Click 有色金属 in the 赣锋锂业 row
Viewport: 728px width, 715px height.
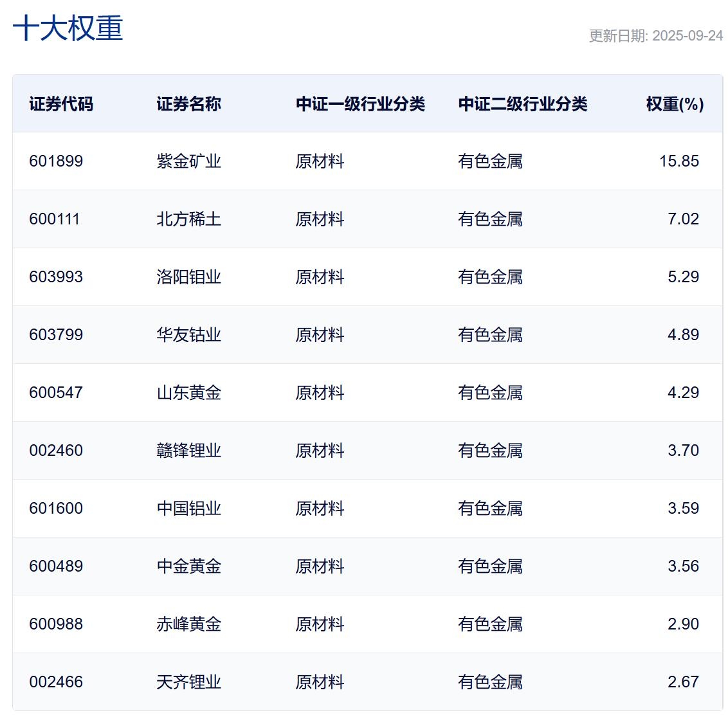click(x=490, y=450)
